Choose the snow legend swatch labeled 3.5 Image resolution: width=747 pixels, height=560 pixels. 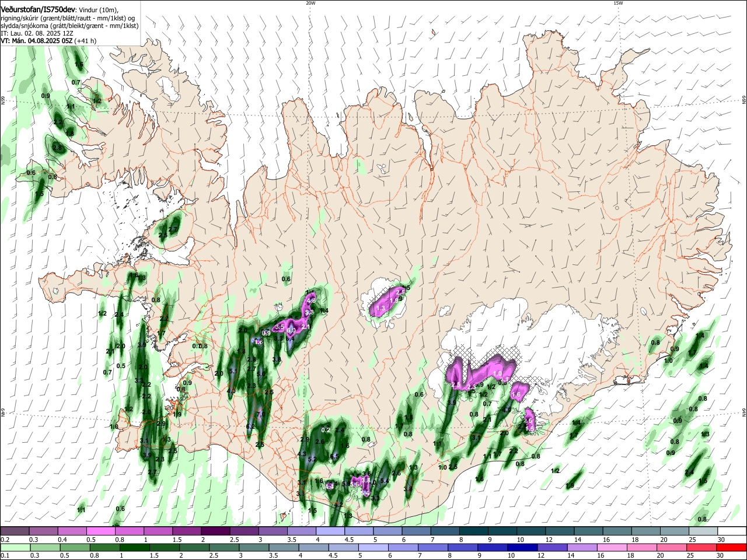[302, 531]
